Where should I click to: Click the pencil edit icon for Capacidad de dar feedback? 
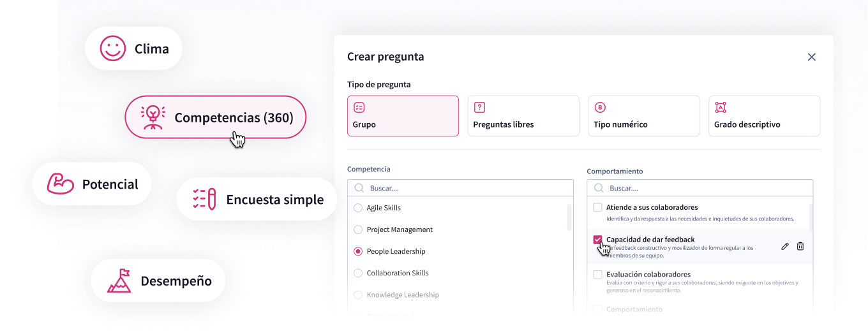(x=785, y=246)
